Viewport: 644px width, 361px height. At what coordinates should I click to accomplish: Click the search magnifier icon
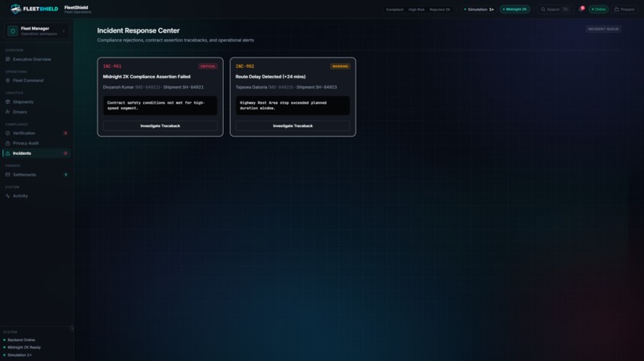pos(543,9)
